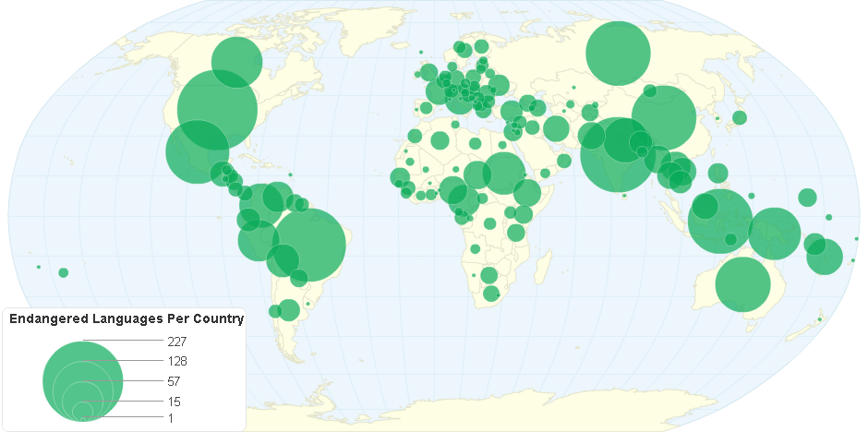868x432 pixels.
Task: Select the large bubble over India
Action: point(614,155)
